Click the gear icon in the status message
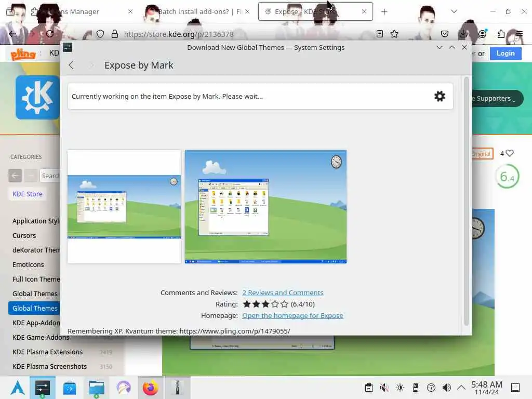The image size is (532, 399). coord(440,96)
